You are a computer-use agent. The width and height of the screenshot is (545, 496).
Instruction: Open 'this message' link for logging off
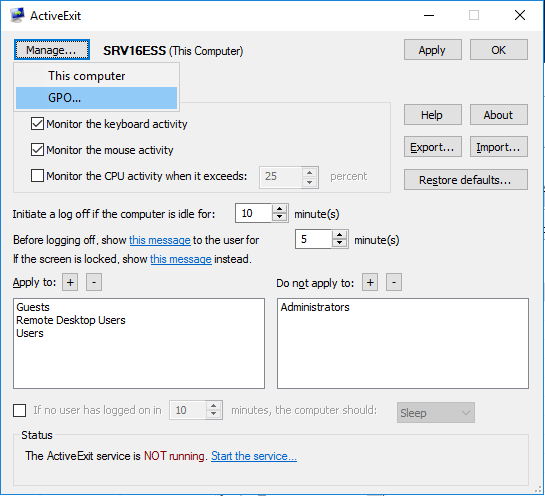coord(160,240)
